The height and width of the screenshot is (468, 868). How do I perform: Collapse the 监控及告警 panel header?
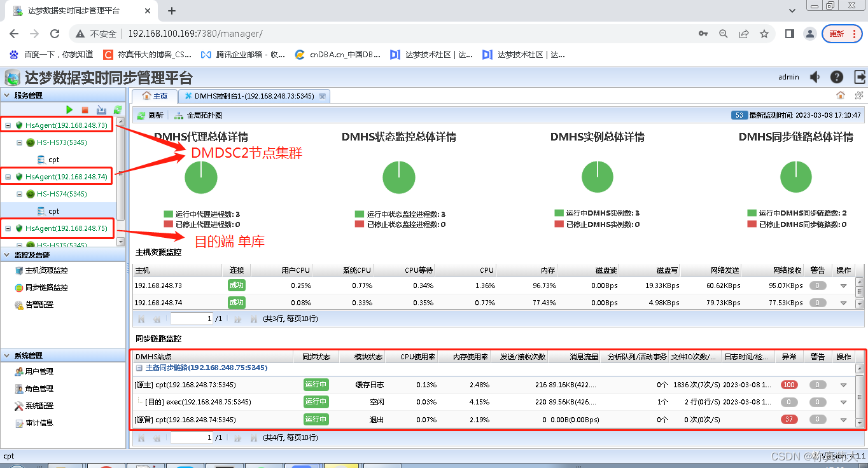pyautogui.click(x=7, y=255)
